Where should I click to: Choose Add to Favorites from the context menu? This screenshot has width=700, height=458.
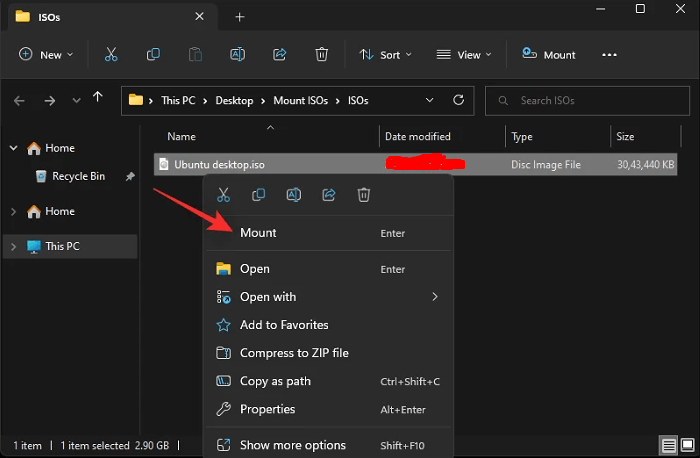(329, 325)
